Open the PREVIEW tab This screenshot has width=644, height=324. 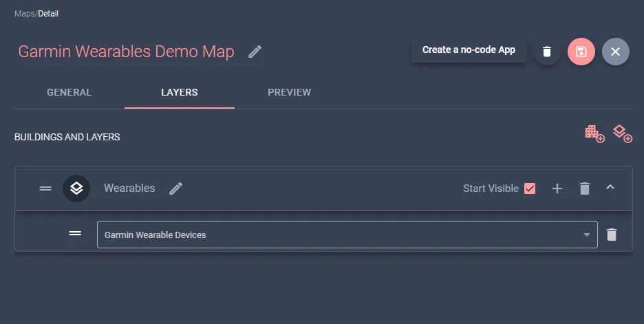[x=289, y=92]
